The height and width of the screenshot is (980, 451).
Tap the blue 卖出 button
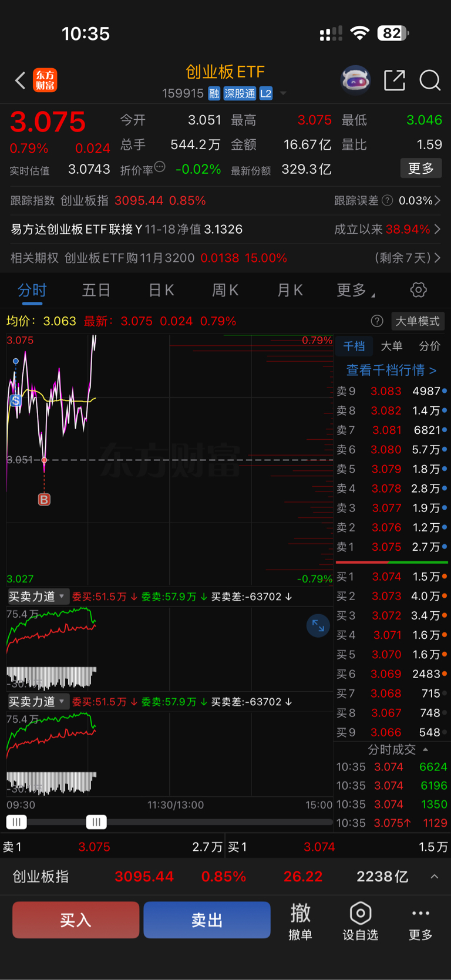pos(207,920)
